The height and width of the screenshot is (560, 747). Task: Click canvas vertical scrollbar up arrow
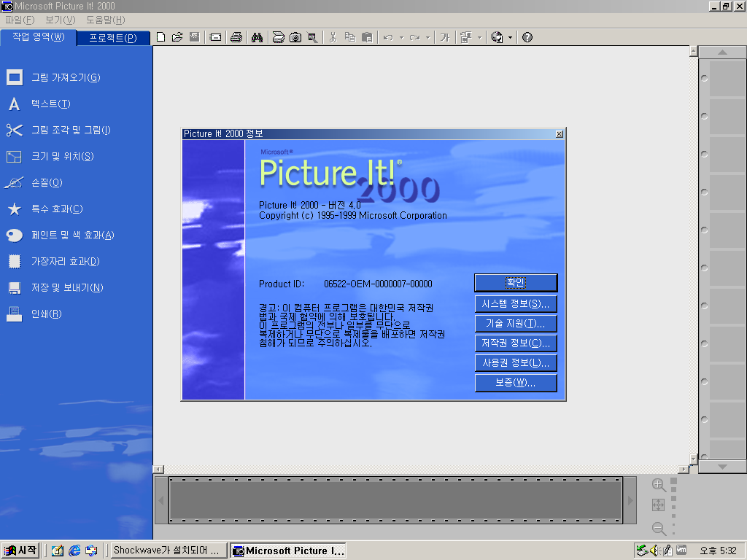tap(694, 51)
